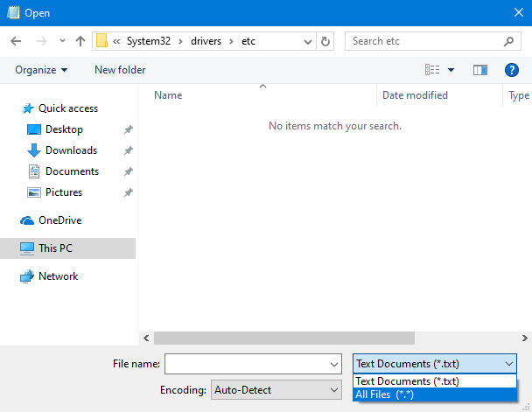This screenshot has height=412, width=532.
Task: Click the Pictures image icon
Action: [33, 192]
